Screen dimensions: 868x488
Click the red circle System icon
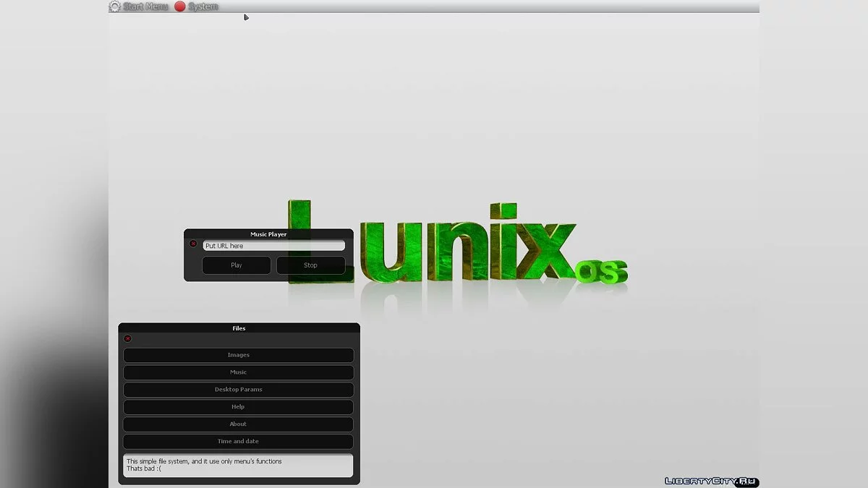(x=180, y=7)
